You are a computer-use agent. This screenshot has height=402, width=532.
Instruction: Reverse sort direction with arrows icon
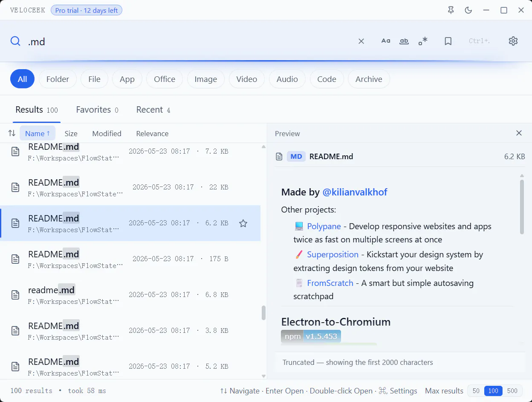click(12, 133)
